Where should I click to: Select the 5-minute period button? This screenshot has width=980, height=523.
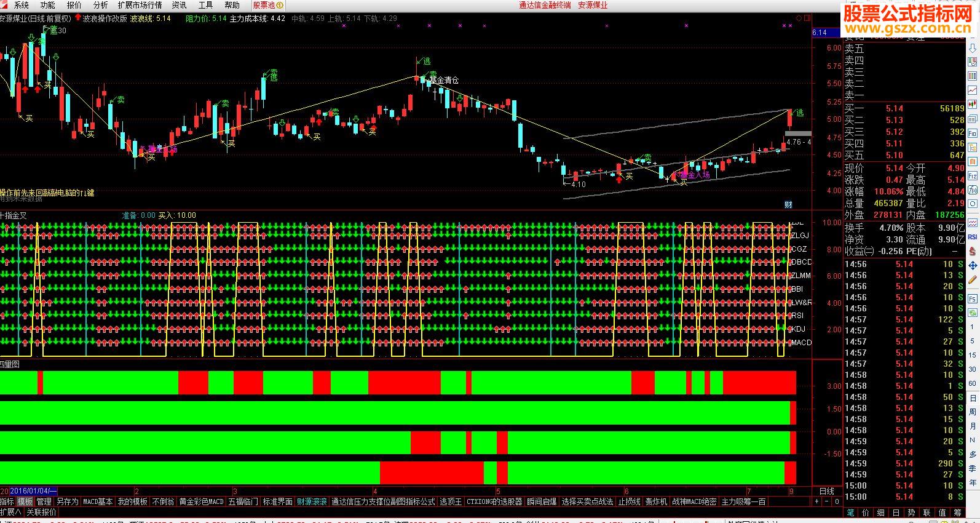[973, 341]
